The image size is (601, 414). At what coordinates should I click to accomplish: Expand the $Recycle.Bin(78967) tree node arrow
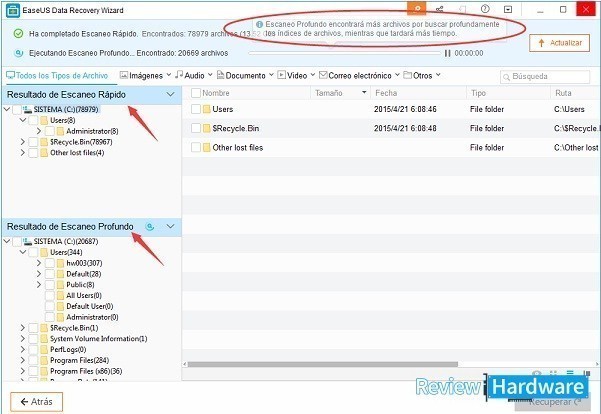[x=23, y=142]
